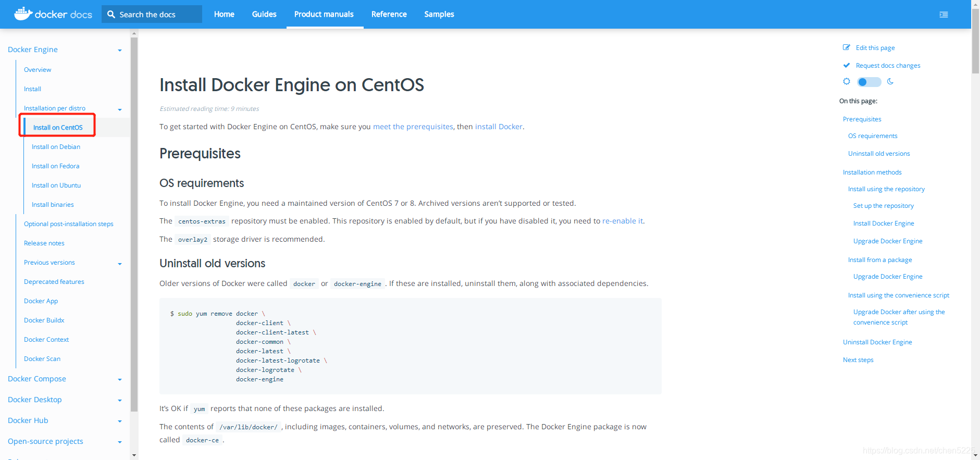Click the search magnifier icon
This screenshot has height=460, width=980.
click(111, 15)
